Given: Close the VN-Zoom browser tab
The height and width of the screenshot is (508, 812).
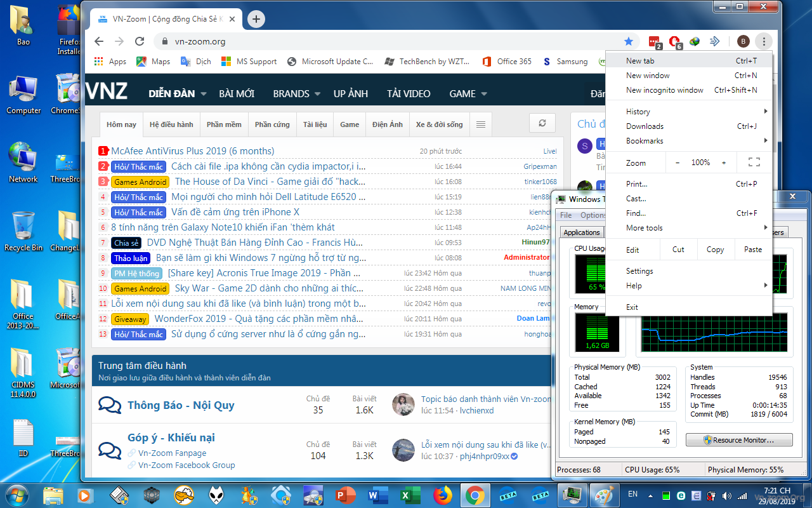Looking at the screenshot, I should 232,19.
